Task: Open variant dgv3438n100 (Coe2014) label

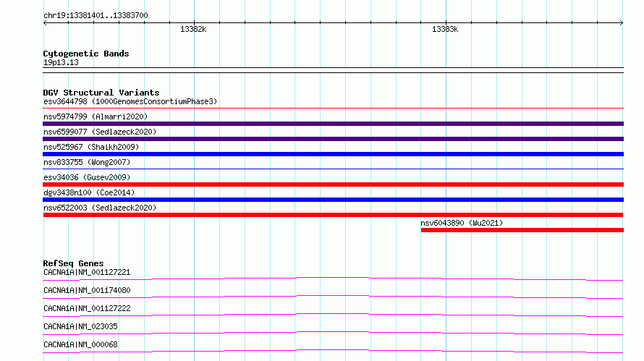Action: 89,192
